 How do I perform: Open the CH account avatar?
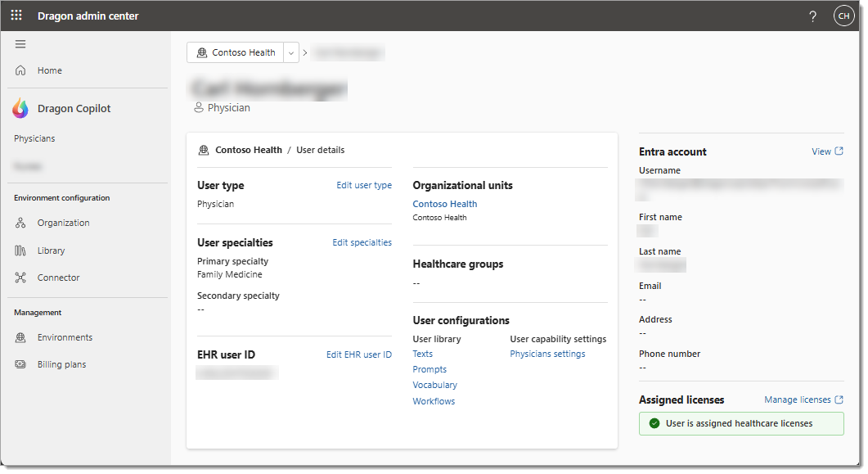843,16
